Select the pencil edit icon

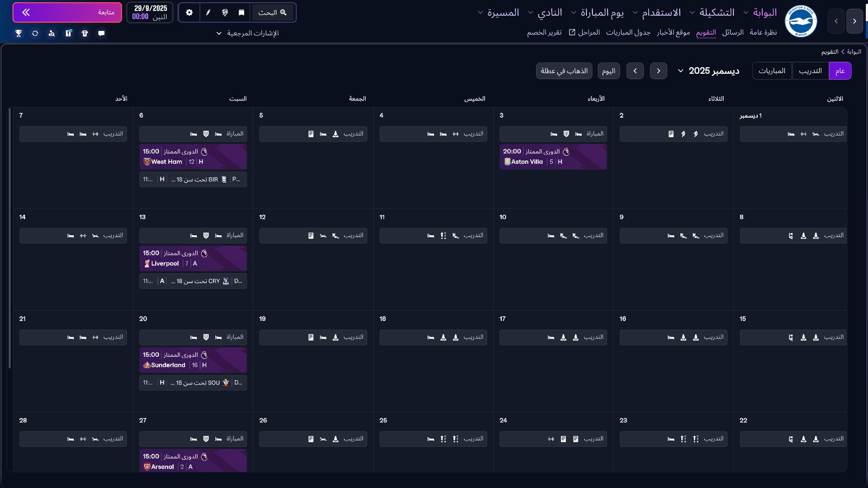(x=209, y=12)
